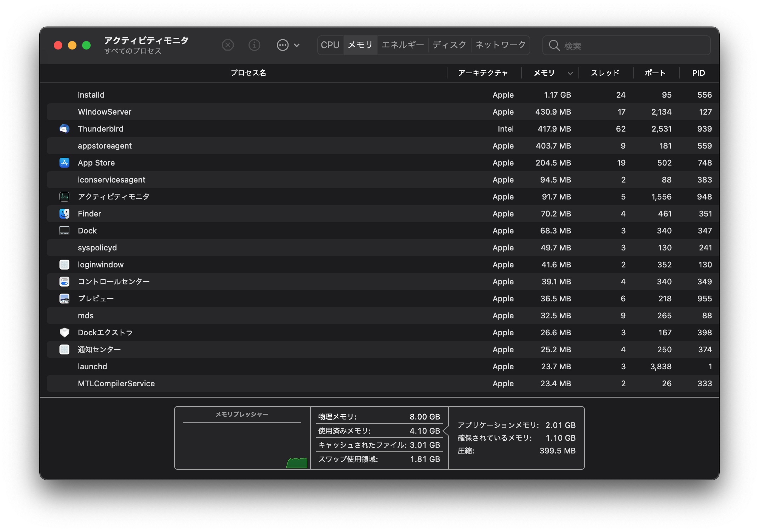Click the スワップ使用領域 1.81 GB entry
The width and height of the screenshot is (759, 532).
[379, 459]
